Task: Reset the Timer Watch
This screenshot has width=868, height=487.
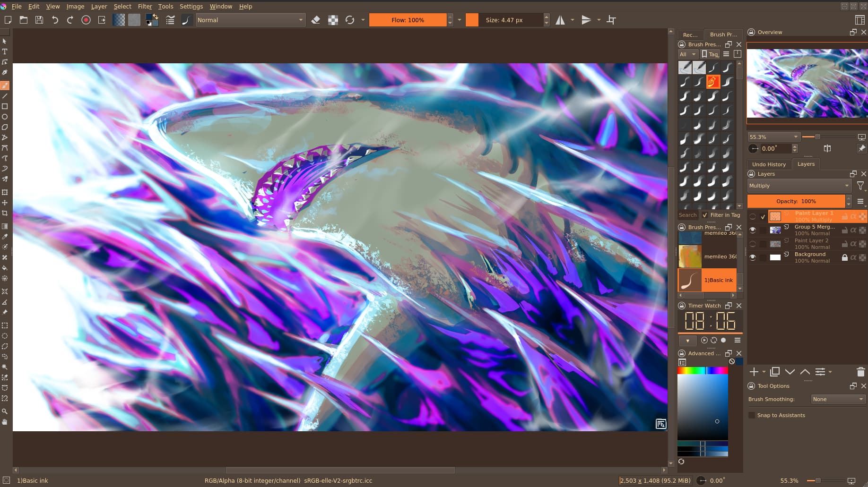Action: 714,340
